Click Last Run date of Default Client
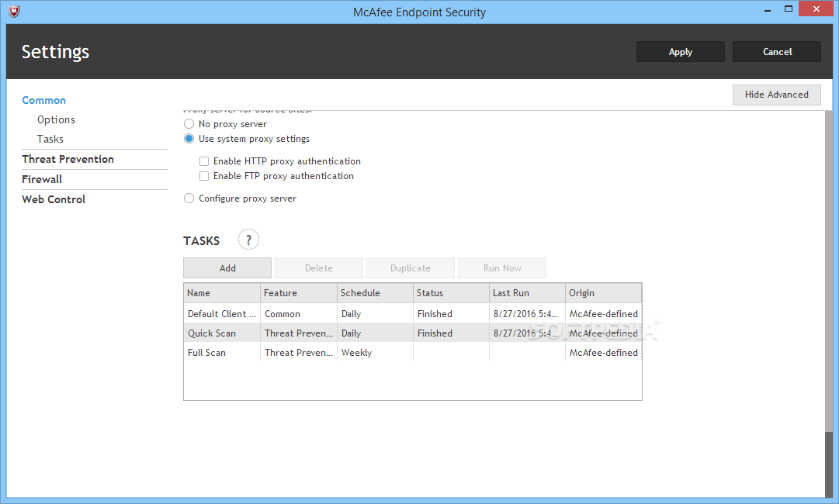The image size is (839, 504). (x=525, y=314)
